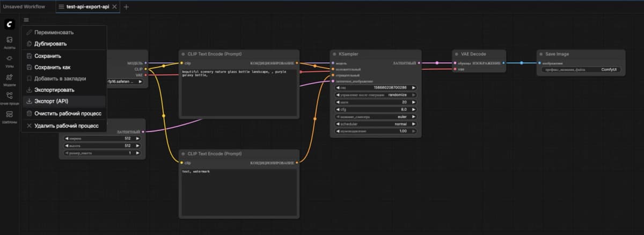Open the Модели sidebar panel

pos(10,79)
